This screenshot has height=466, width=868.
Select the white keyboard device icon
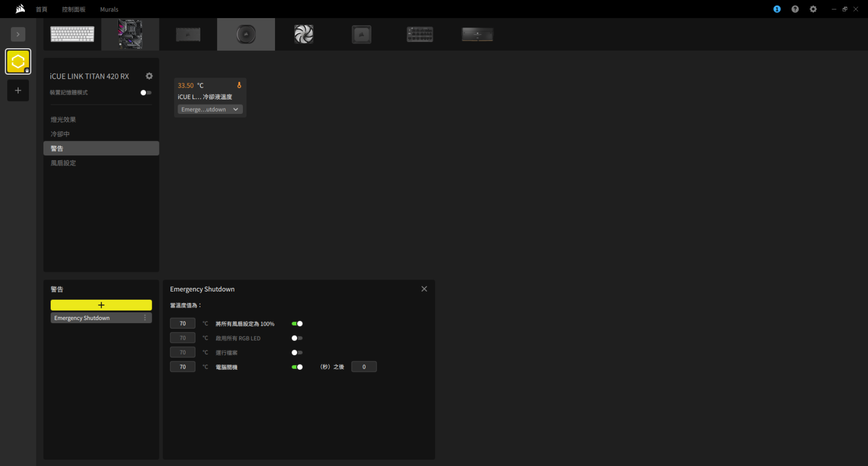73,34
